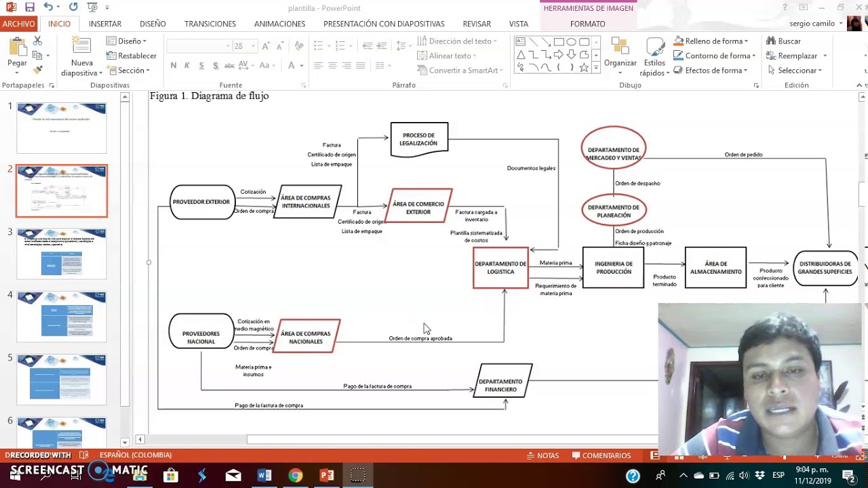Click the Microsoft Store taskbar icon
The height and width of the screenshot is (488, 868).
pyautogui.click(x=171, y=476)
